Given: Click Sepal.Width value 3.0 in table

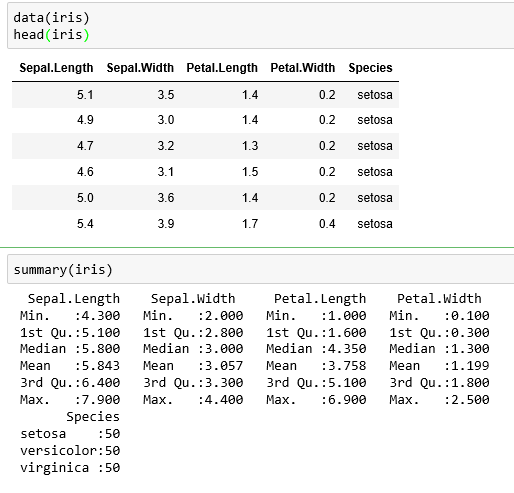Looking at the screenshot, I should pos(166,120).
